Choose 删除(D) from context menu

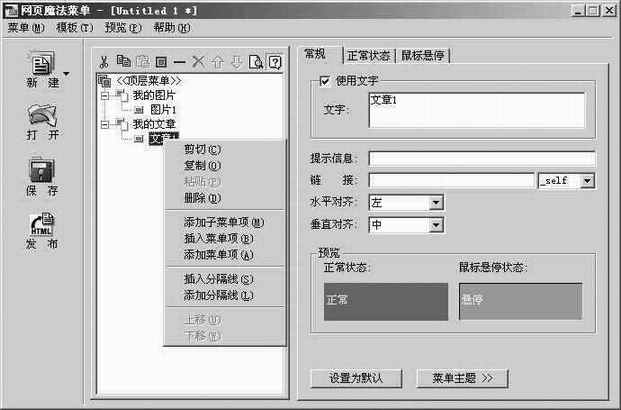pyautogui.click(x=225, y=198)
